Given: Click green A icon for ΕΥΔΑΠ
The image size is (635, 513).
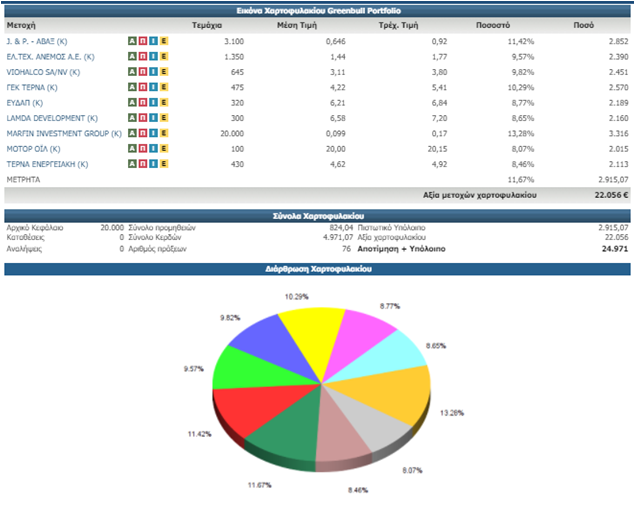Looking at the screenshot, I should 132,102.
